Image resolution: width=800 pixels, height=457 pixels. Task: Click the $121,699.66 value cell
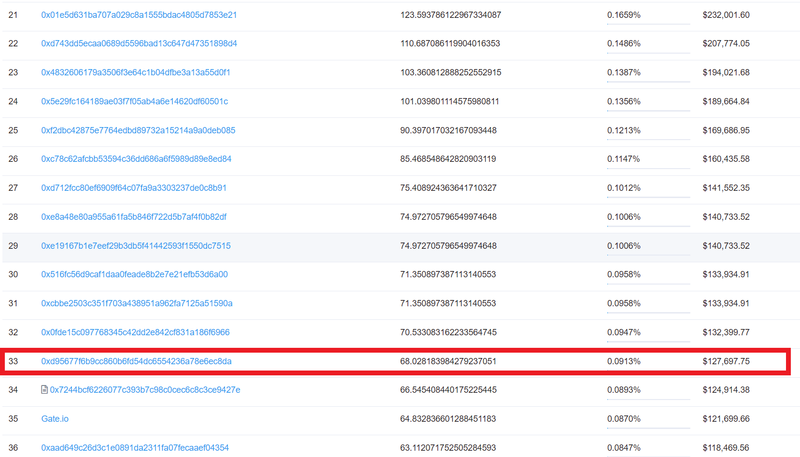coord(726,419)
